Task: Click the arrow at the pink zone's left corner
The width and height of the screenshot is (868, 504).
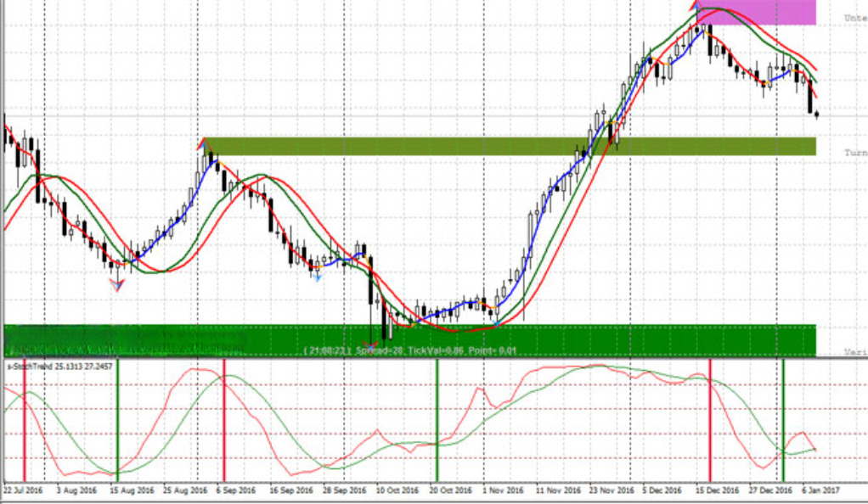Action: click(697, 5)
